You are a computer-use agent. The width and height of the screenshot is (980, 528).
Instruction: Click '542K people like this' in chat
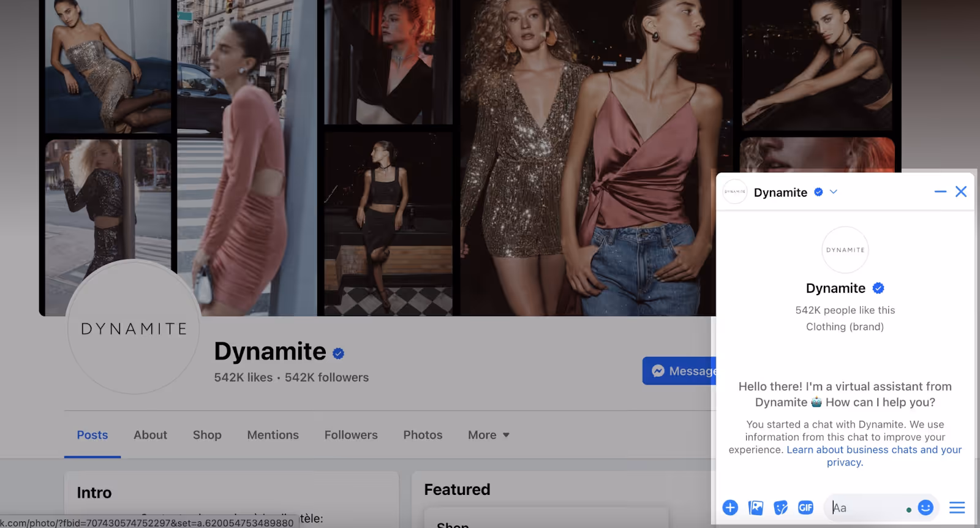point(845,310)
